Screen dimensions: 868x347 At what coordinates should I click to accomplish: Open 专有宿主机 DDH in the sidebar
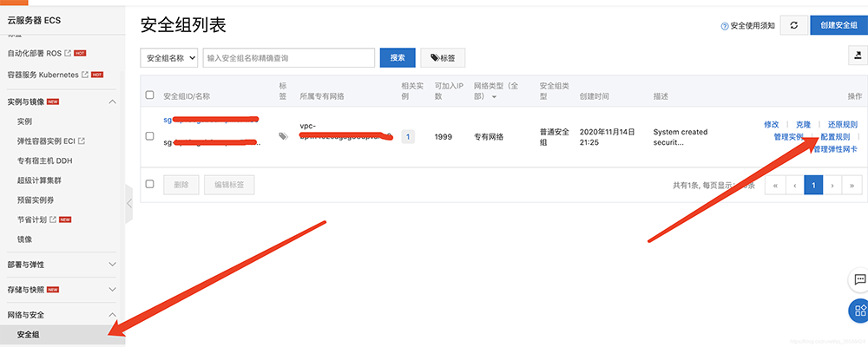(44, 160)
